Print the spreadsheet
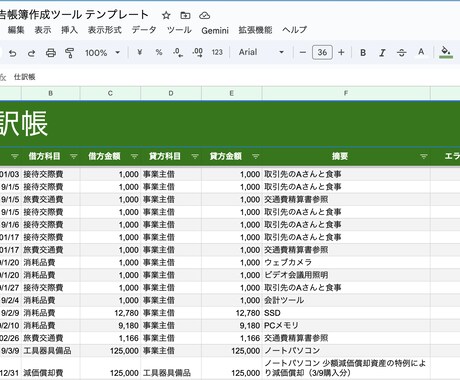Screen dimensions: 460x380 pos(51,53)
